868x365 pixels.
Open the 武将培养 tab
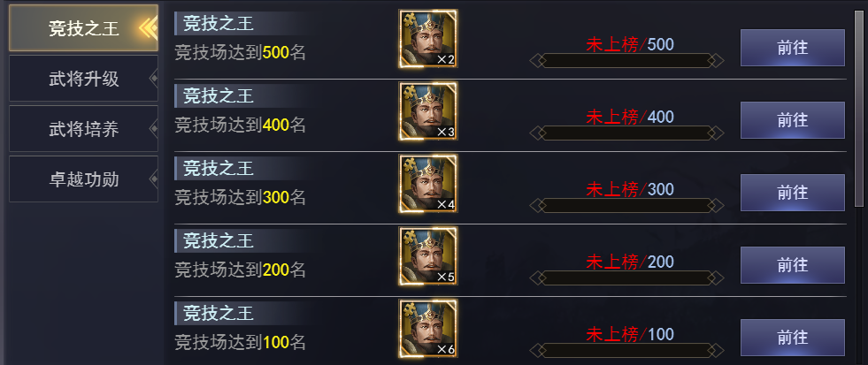[83, 129]
